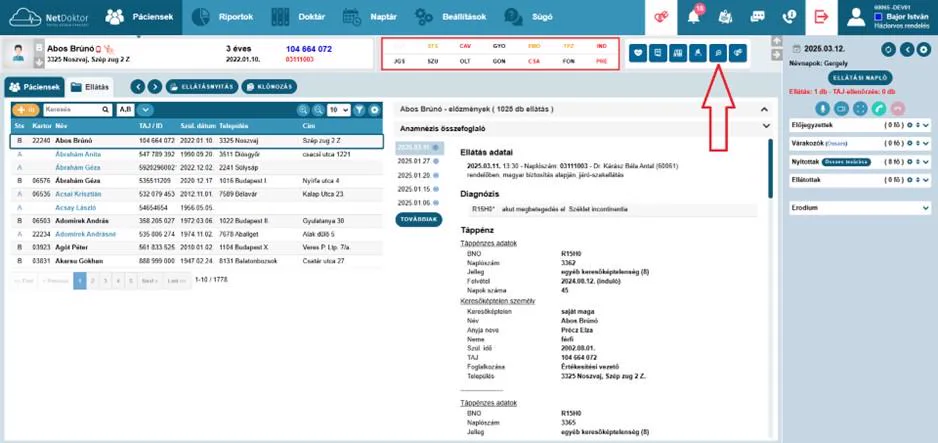The height and width of the screenshot is (443, 938).
Task: Open the Doktár menu
Action: (x=297, y=17)
